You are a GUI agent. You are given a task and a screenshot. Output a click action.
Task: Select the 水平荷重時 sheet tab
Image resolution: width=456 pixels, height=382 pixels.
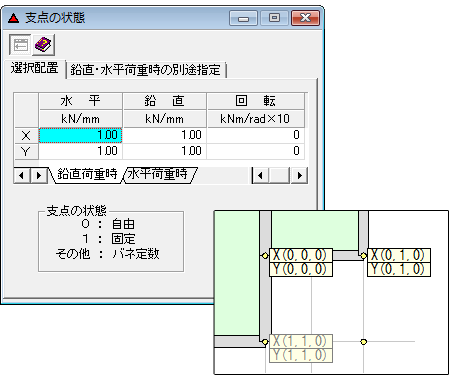coord(158,174)
